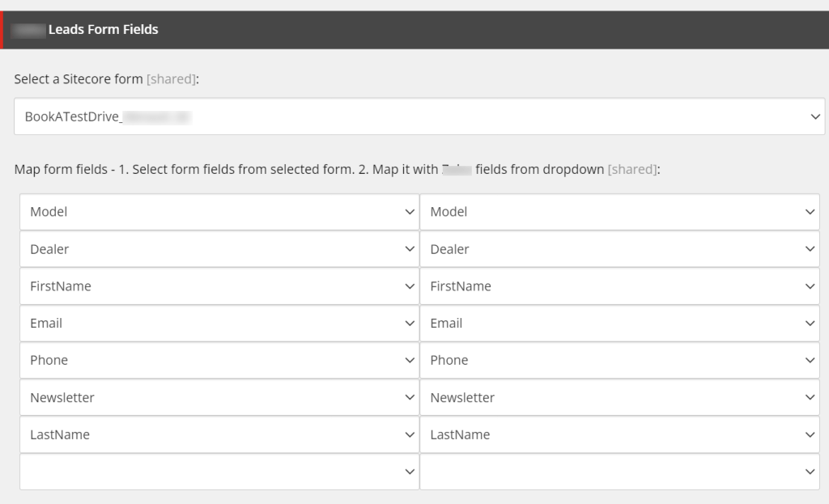Open the right Newsletter mapping dropdown
Image resolution: width=829 pixels, height=504 pixels.
coord(619,397)
